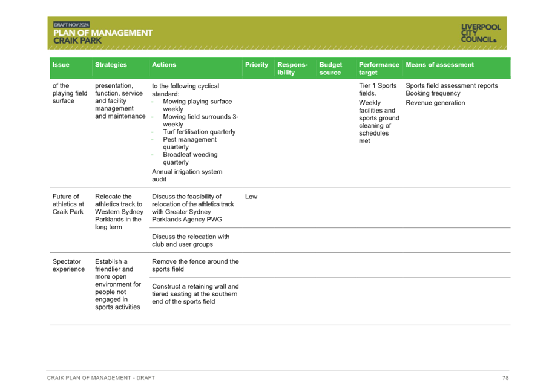Click 'Tier 1 Sports fields.' text
Image resolution: width=555 pixels, height=392 pixels.
(378, 90)
